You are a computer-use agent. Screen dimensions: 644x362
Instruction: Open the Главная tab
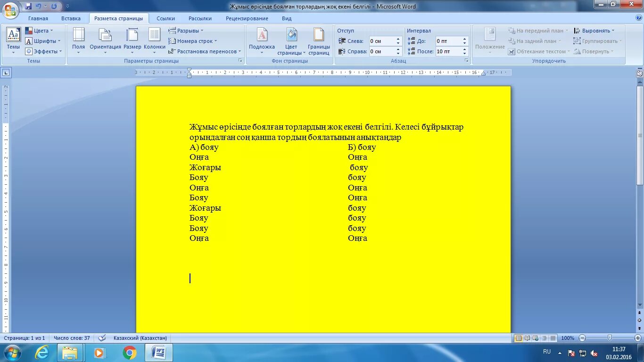coord(38,18)
